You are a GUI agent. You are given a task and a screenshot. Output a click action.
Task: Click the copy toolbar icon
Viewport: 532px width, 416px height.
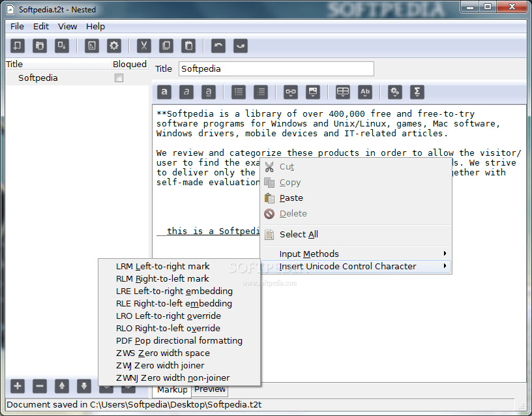coord(166,46)
